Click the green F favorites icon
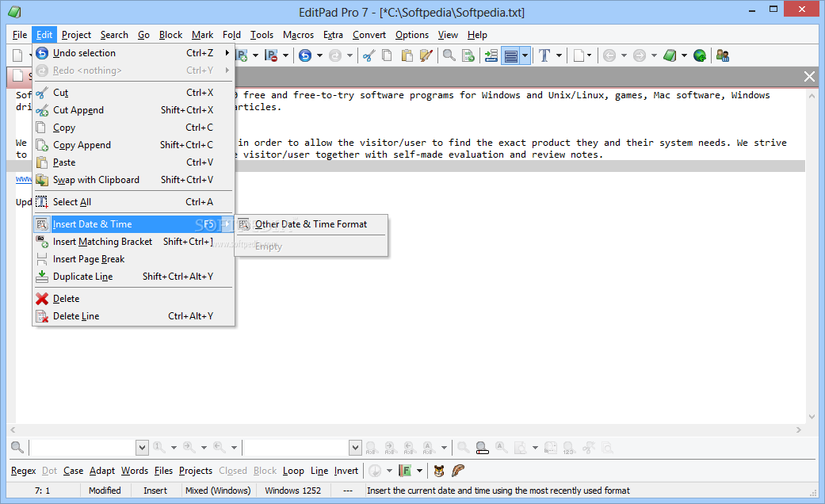This screenshot has height=504, width=825. 405,471
